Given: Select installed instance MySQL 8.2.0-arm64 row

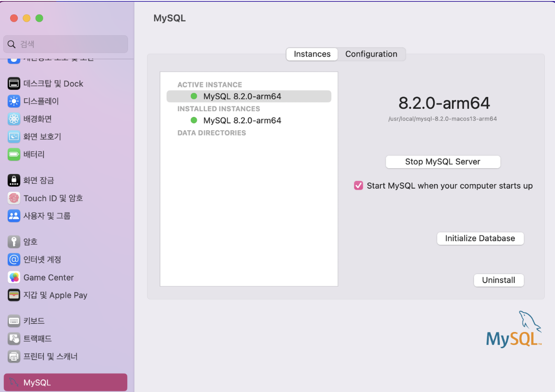Looking at the screenshot, I should click(x=249, y=120).
